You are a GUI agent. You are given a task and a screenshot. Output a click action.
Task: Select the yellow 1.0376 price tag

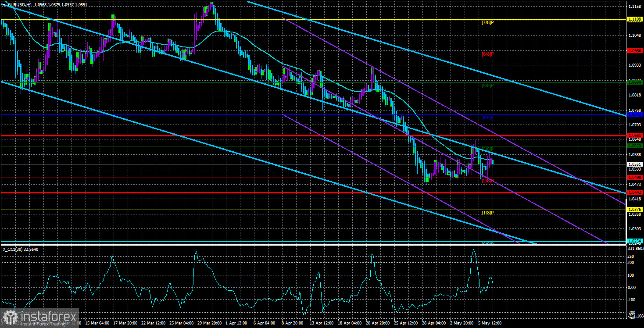[x=635, y=210]
